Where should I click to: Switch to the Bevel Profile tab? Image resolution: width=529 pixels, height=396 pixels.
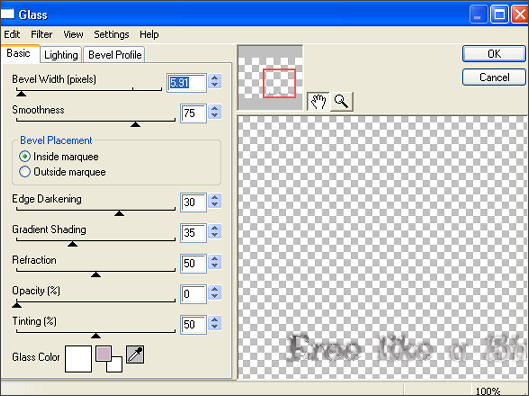(x=114, y=55)
